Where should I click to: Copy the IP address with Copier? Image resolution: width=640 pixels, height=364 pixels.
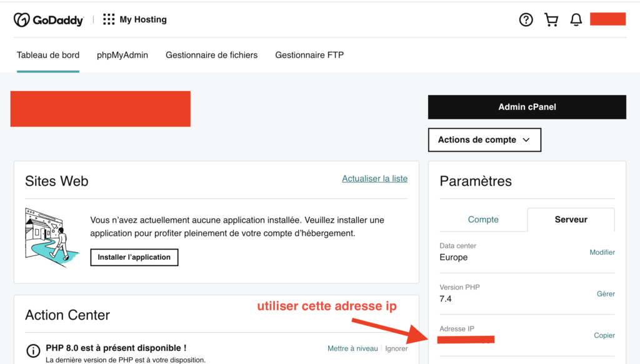tap(604, 335)
